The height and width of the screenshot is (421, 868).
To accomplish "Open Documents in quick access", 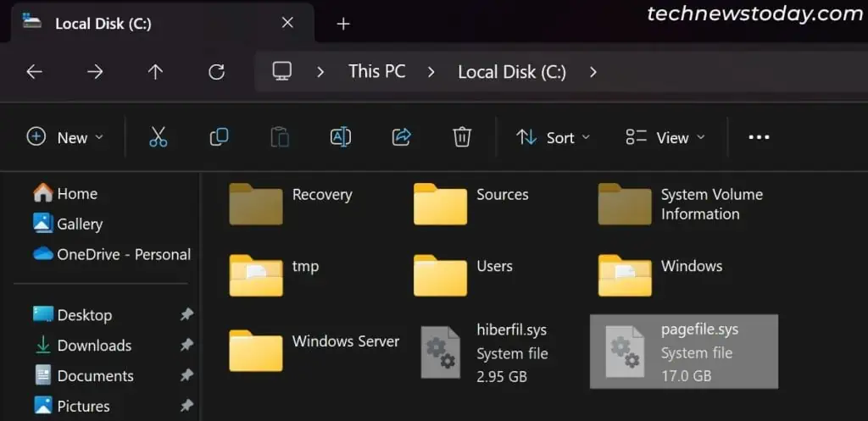I will click(84, 375).
